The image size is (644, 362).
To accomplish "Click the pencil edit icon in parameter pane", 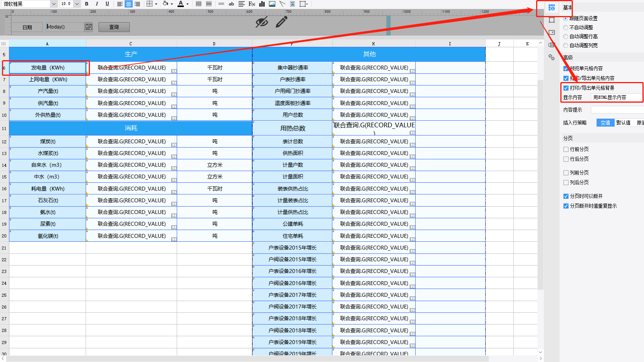I will click(x=282, y=22).
